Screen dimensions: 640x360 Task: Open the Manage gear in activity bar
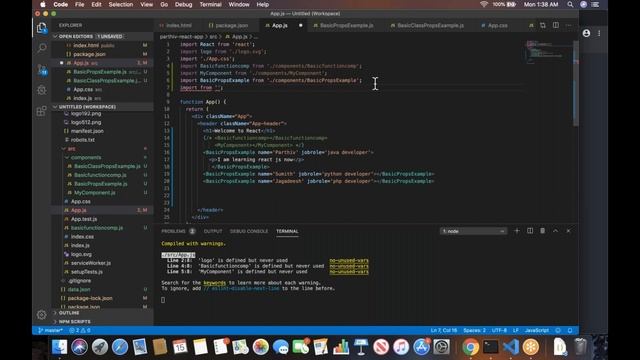[42, 315]
